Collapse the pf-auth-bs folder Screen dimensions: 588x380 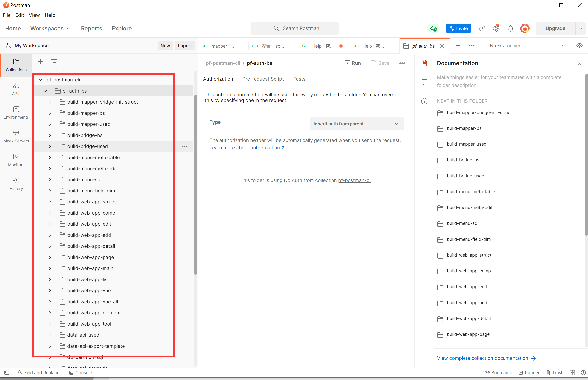[45, 91]
